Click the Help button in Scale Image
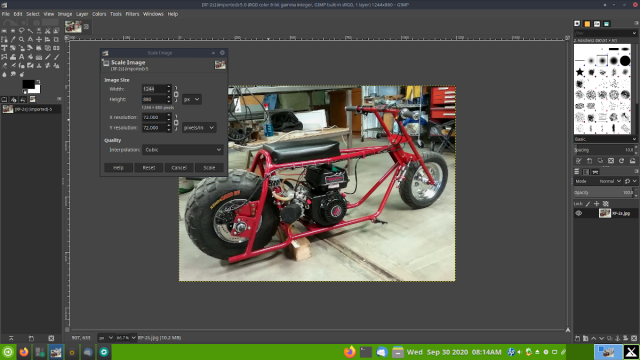This screenshot has height=360, width=640. tap(118, 168)
